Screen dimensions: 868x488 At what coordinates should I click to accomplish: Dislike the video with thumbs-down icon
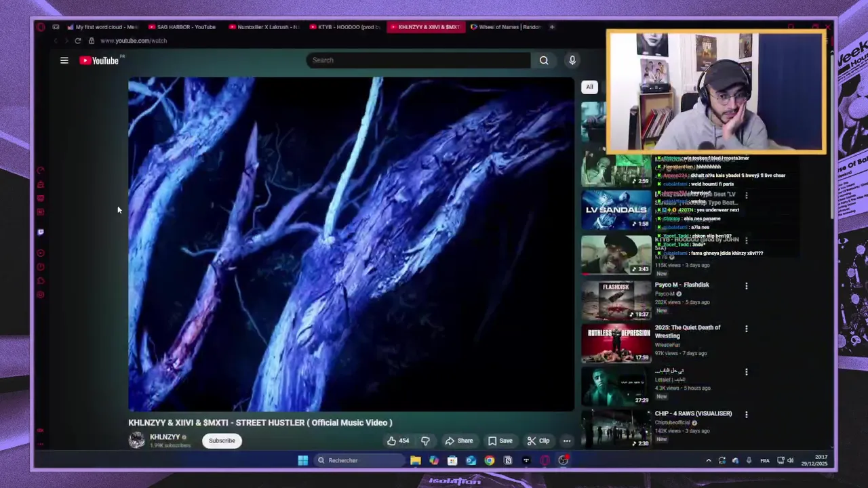[425, 441]
